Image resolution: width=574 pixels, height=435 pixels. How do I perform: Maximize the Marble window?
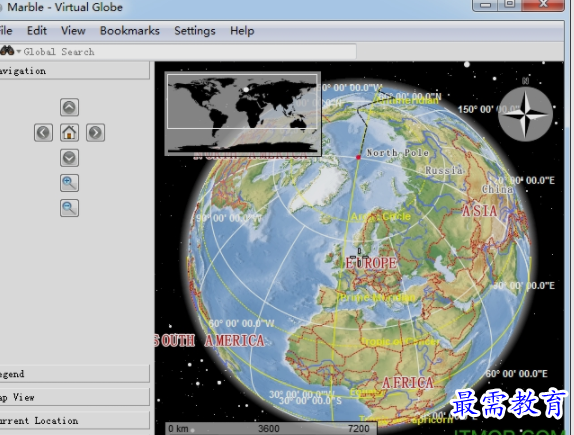[510, 4]
